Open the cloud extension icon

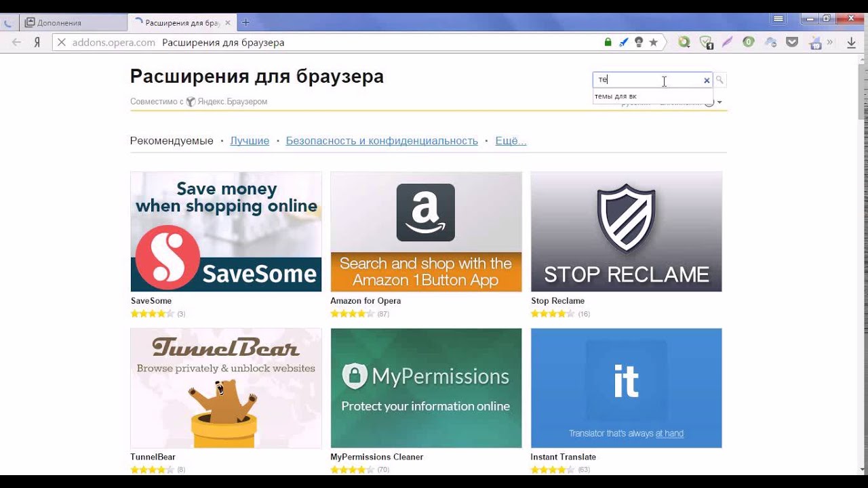[770, 42]
